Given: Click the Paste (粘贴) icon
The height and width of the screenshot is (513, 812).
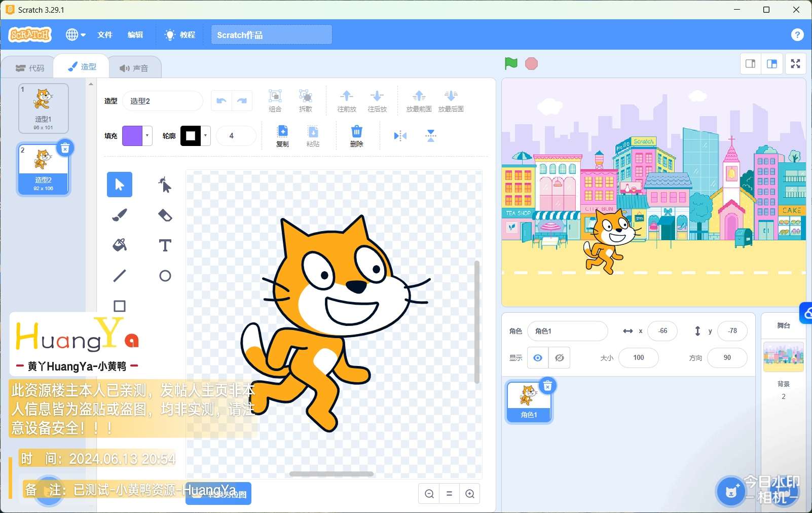Looking at the screenshot, I should (x=313, y=136).
